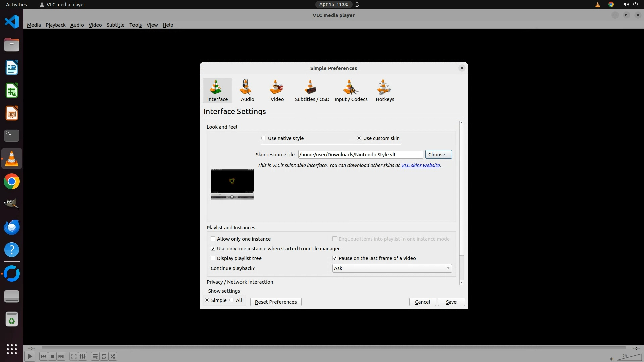The width and height of the screenshot is (644, 362).
Task: Go to Hotkeys preferences
Action: 385,90
